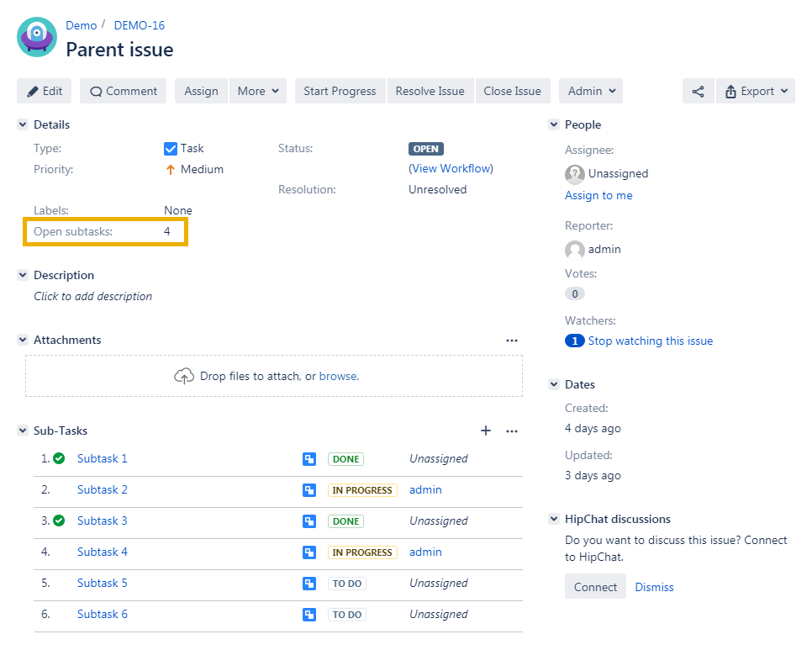Click the sub-task type icon for Subtask 3

(x=309, y=521)
